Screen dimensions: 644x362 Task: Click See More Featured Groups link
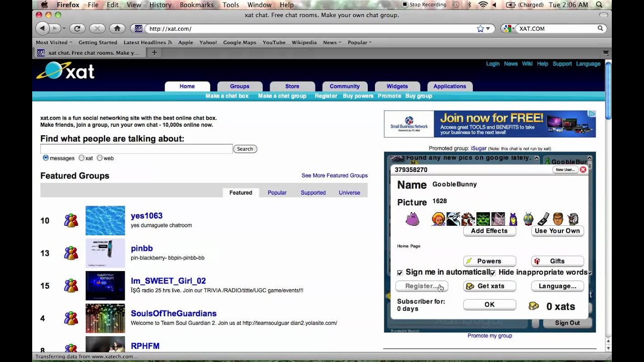click(x=335, y=175)
